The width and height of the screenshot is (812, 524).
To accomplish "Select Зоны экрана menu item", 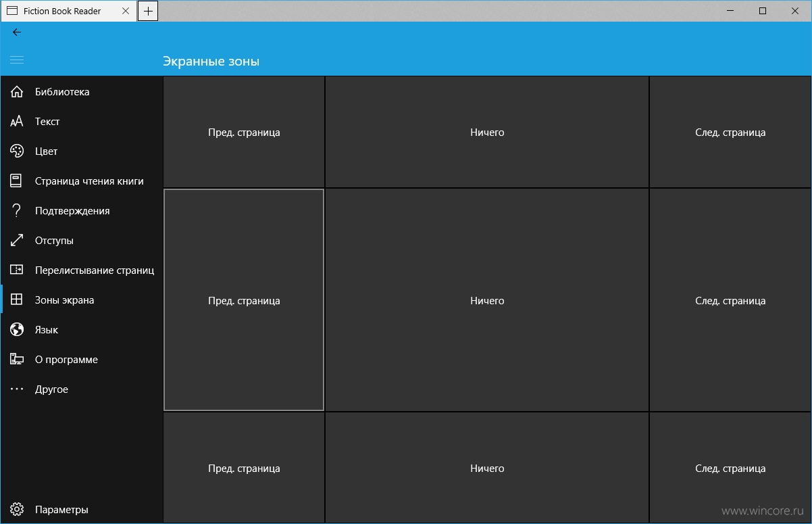I will [82, 300].
